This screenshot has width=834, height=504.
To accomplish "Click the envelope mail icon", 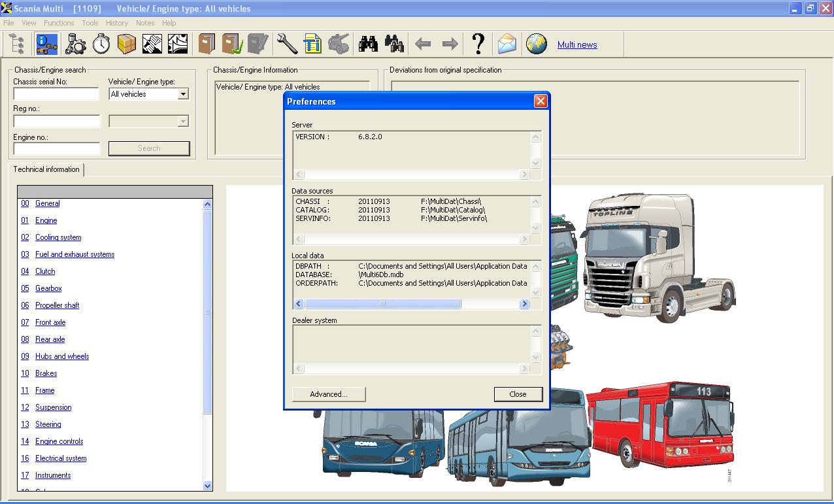I will click(x=507, y=44).
